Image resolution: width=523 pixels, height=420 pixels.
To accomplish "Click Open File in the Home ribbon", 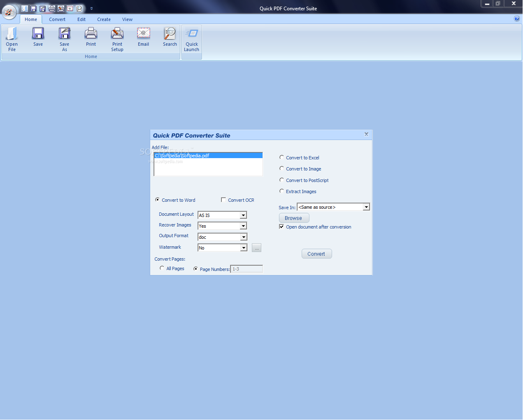I will coord(12,39).
